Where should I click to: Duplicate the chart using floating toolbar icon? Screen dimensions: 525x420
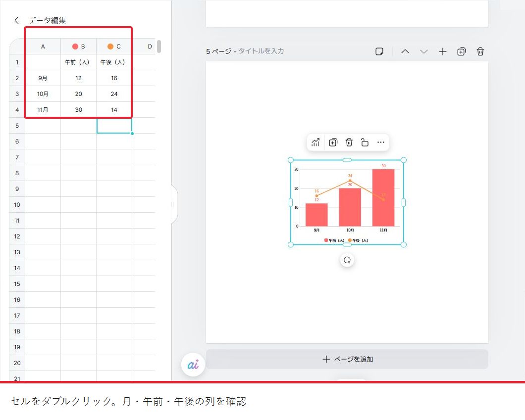[333, 142]
